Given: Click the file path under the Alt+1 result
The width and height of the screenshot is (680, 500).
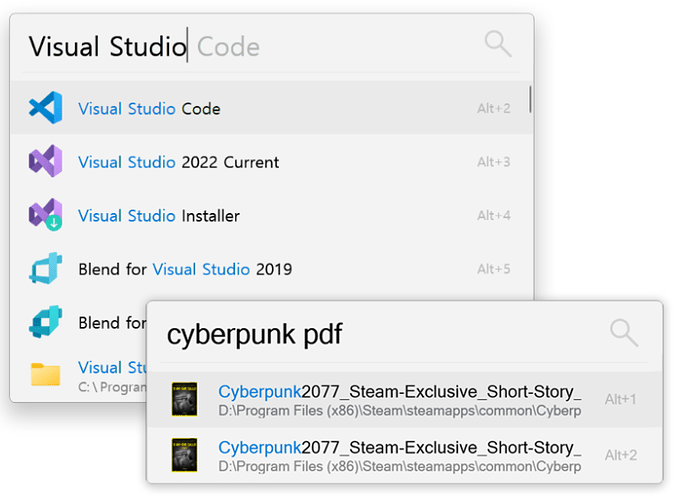Looking at the screenshot, I should (399, 411).
